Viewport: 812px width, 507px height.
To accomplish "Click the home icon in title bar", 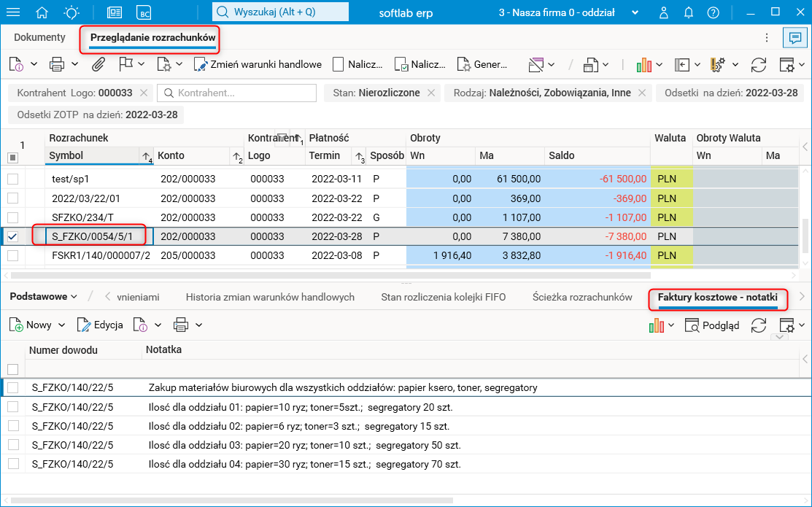I will point(42,12).
